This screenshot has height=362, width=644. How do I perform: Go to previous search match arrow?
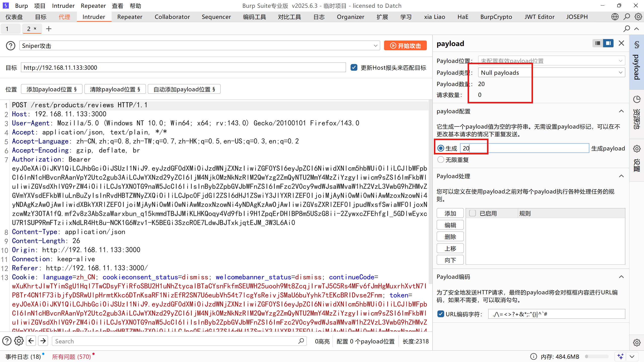(x=31, y=341)
